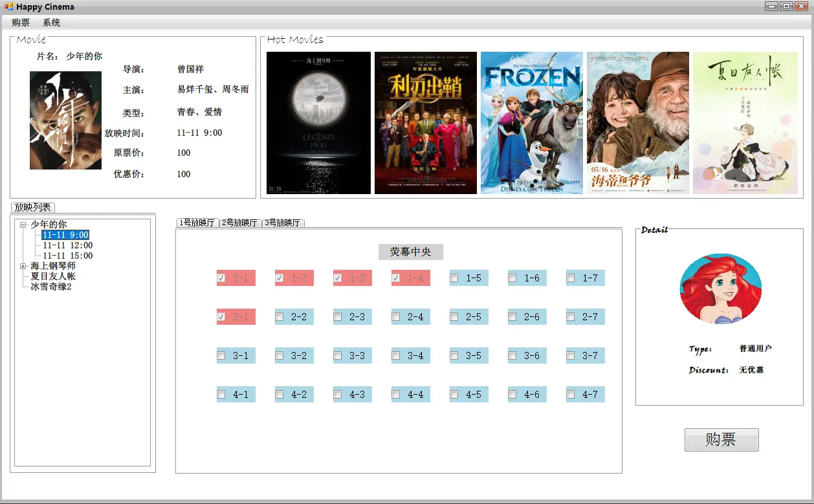Collapse the 少年的你 tree node
The width and height of the screenshot is (814, 504).
click(x=23, y=225)
